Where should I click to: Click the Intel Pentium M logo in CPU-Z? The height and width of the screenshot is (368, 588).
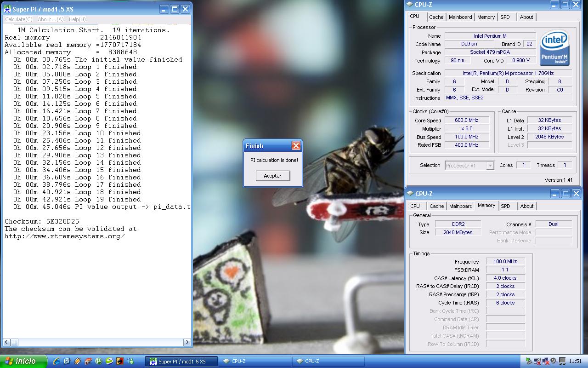pyautogui.click(x=555, y=47)
